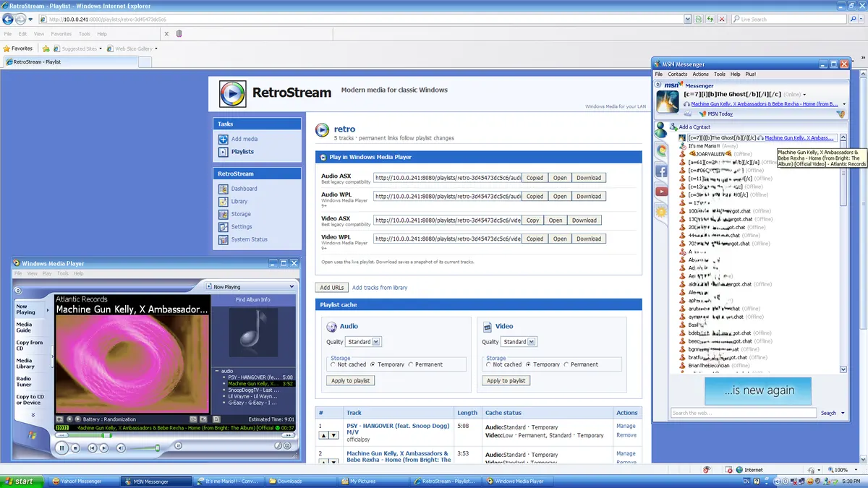
Task: Collapse the audio playlist group in Media Player
Action: tap(216, 371)
